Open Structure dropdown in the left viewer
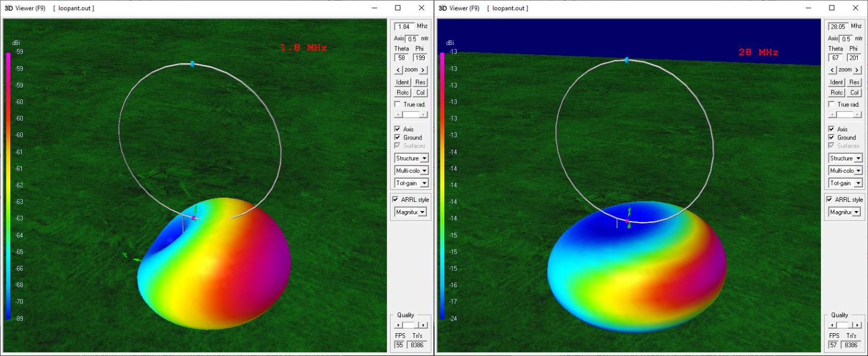The width and height of the screenshot is (868, 356). tap(424, 158)
